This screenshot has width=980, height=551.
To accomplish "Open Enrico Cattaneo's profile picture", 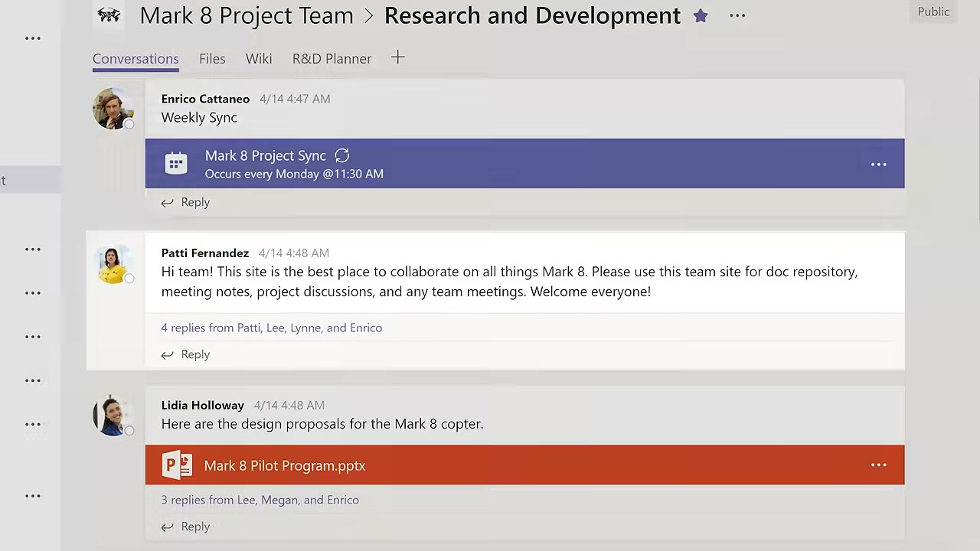I will [113, 108].
